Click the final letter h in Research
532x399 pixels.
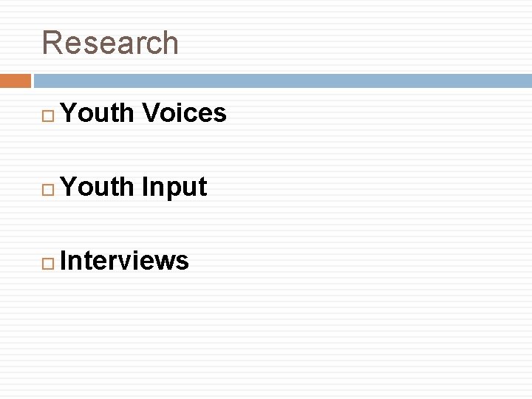[x=171, y=43]
